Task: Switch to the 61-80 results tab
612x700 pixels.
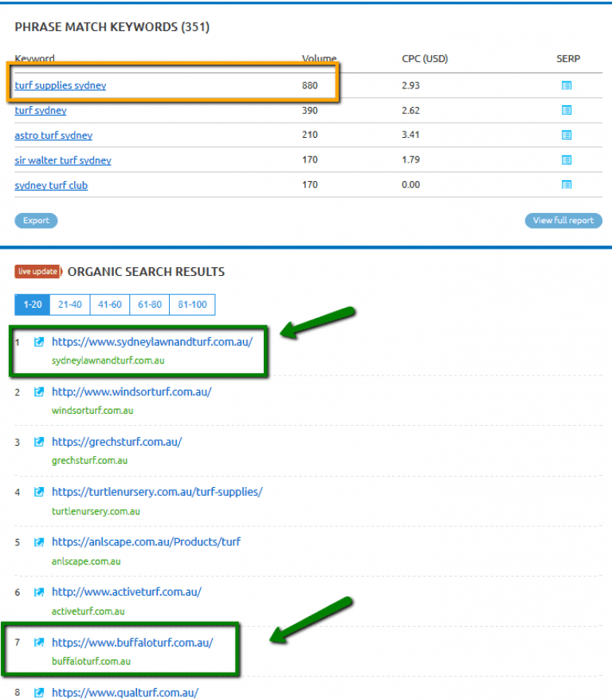Action: (150, 305)
